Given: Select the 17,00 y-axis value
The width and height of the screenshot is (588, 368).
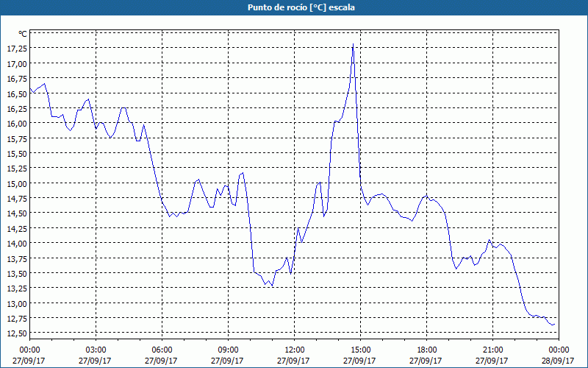Looking at the screenshot, I should (17, 64).
